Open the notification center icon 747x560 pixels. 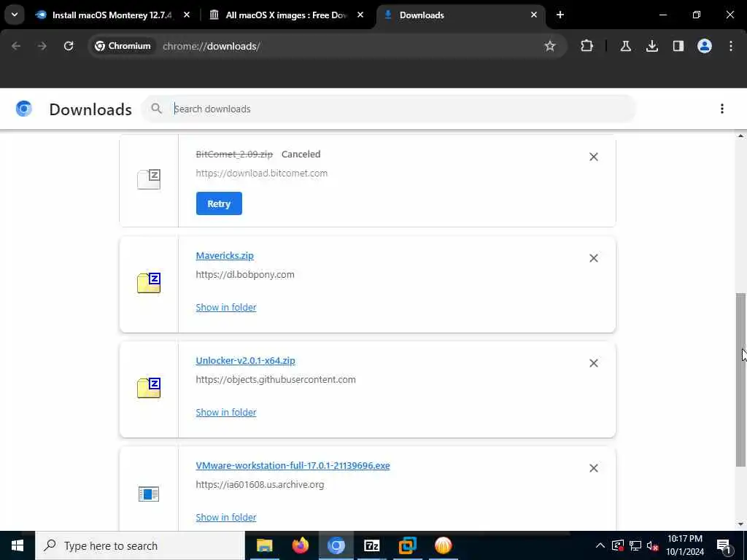click(x=724, y=545)
